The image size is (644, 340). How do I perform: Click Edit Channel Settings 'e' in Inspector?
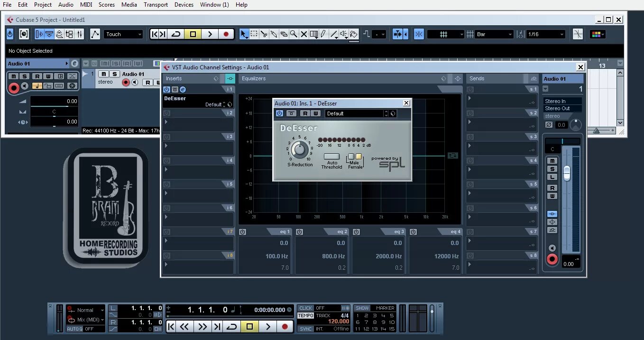coord(74,63)
